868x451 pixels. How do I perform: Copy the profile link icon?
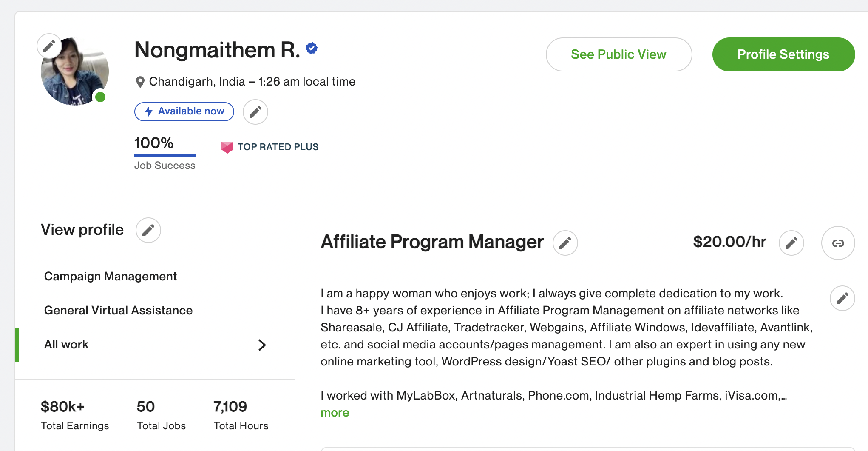click(x=838, y=243)
